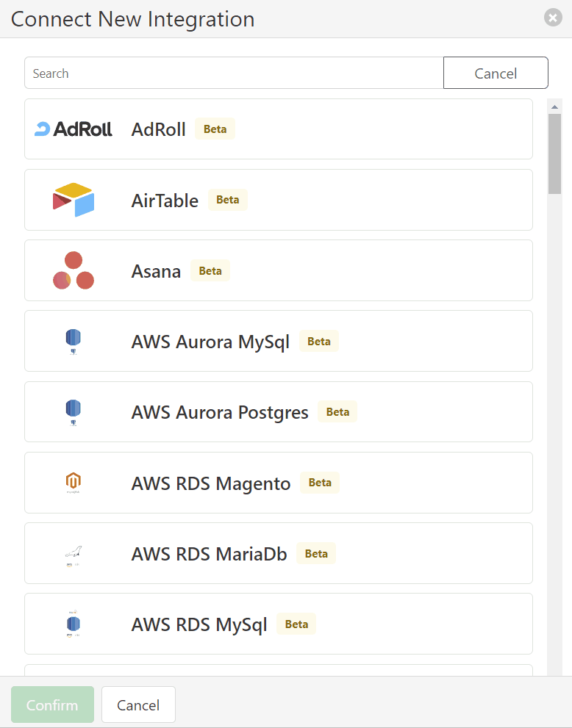This screenshot has width=572, height=728.
Task: Click the Beta badge next to AirTable
Action: (228, 200)
